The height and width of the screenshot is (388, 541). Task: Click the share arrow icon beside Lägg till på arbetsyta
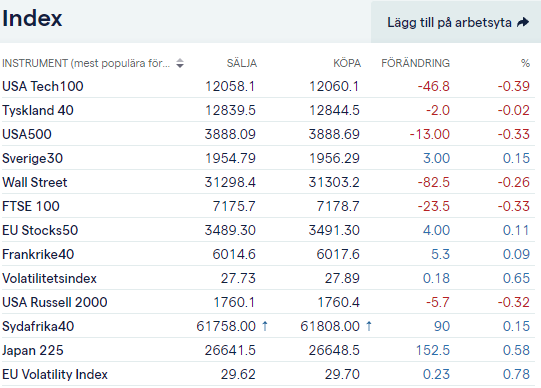[523, 22]
